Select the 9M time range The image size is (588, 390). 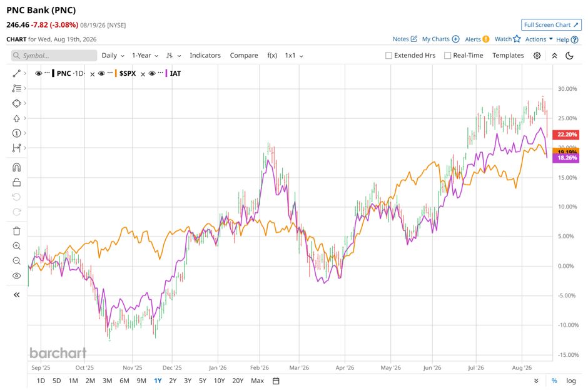141,381
